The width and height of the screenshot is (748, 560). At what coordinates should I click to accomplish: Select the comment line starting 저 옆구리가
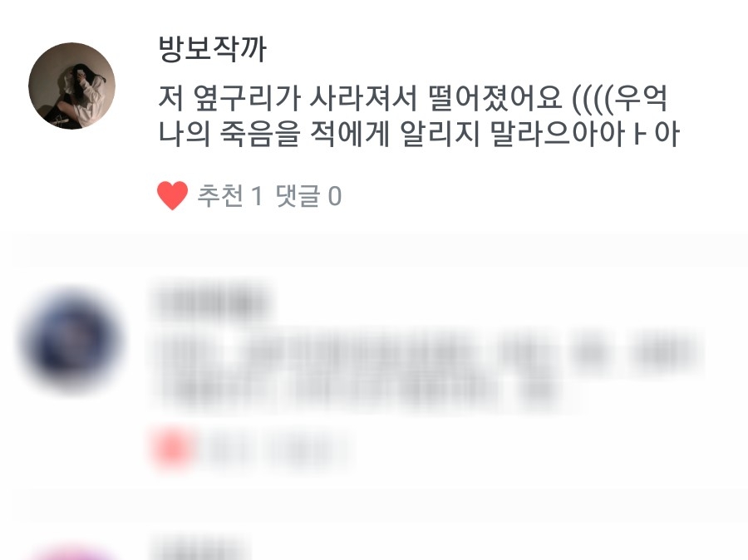tap(412, 98)
